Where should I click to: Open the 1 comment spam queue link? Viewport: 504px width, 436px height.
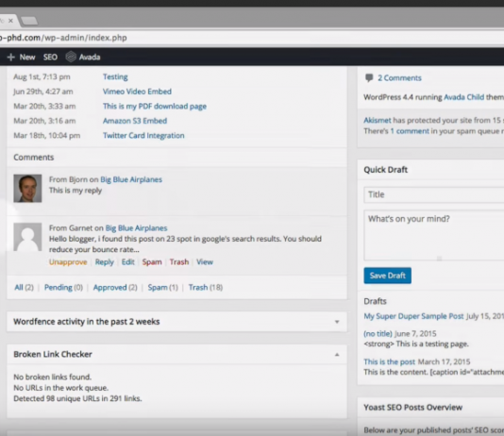click(410, 131)
